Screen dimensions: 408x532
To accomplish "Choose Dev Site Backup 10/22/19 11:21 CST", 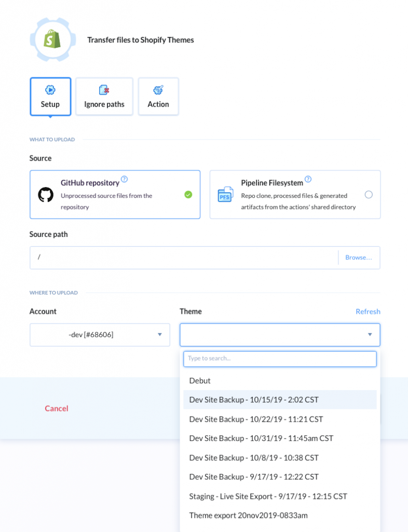I will (280, 419).
